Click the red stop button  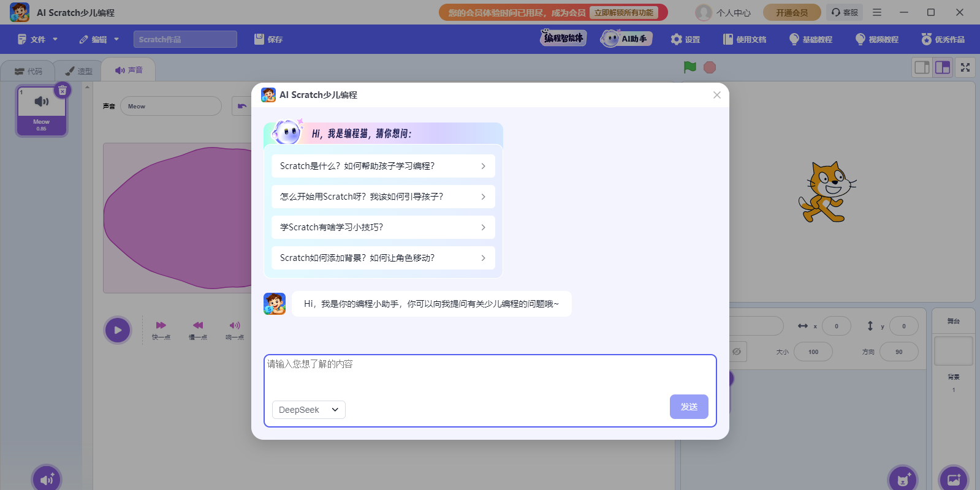pos(710,67)
